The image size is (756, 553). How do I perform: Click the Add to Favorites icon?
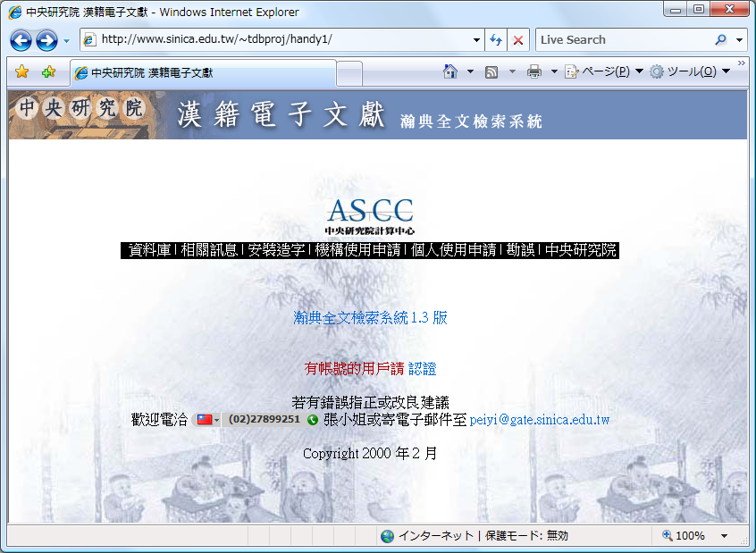tap(48, 72)
